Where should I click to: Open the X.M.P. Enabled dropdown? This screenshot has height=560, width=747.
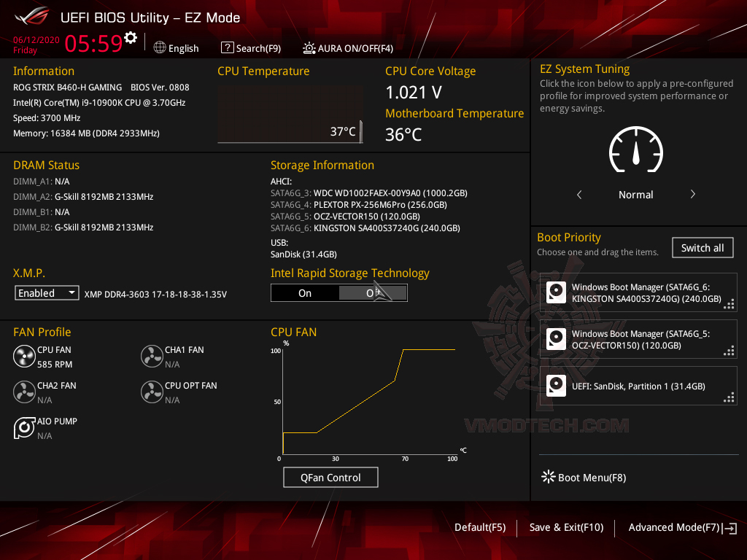47,292
